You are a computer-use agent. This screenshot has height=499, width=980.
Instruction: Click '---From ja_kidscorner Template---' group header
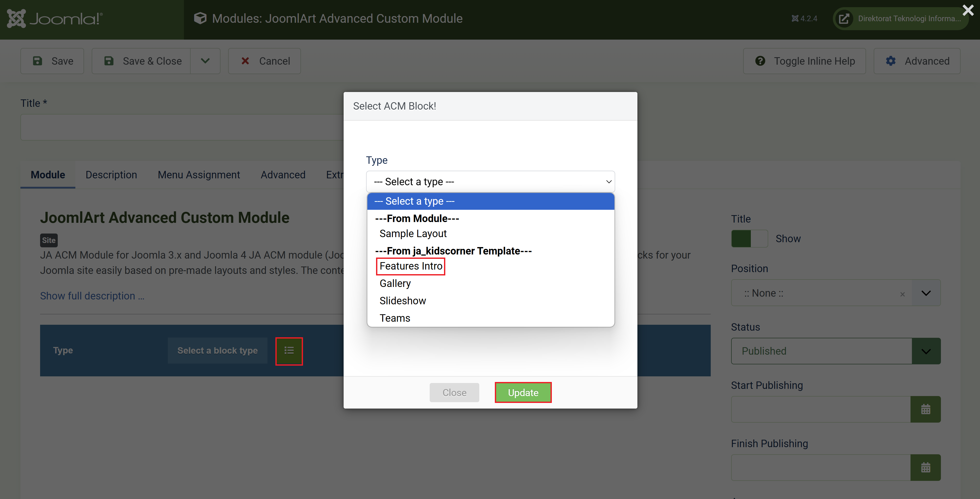453,251
